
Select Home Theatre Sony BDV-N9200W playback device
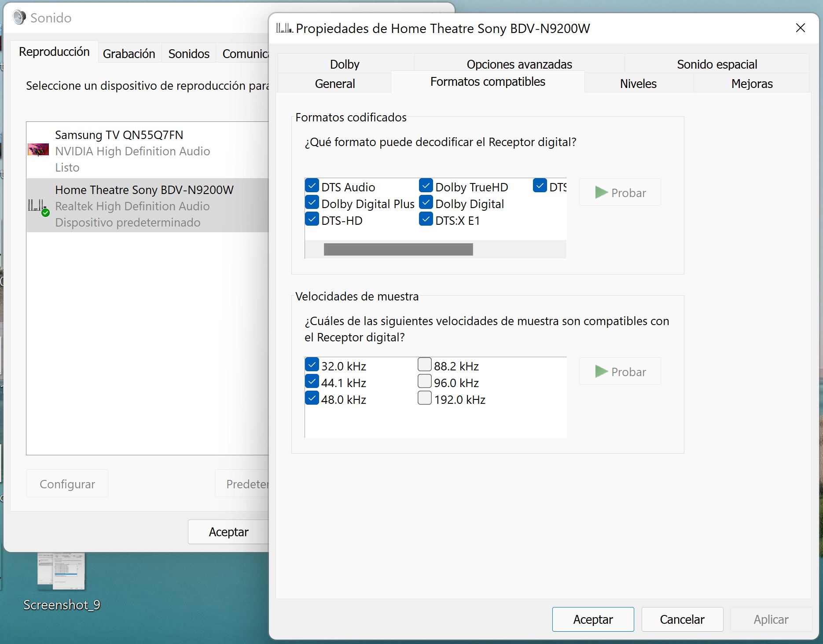click(148, 205)
